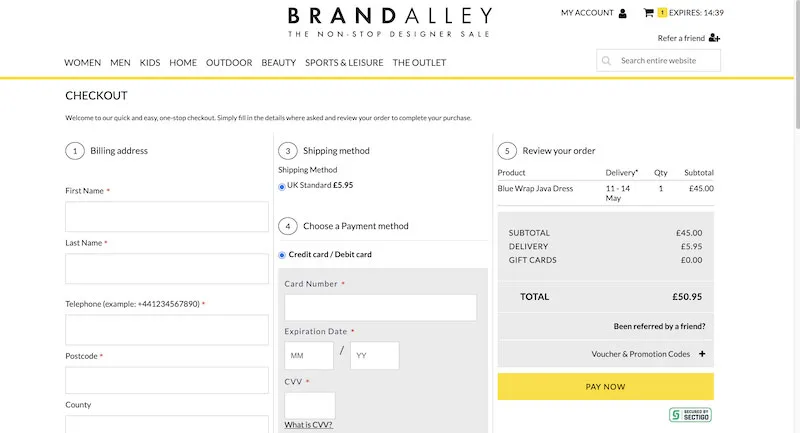Open THE OUTLET menu item
The width and height of the screenshot is (800, 433).
[419, 63]
